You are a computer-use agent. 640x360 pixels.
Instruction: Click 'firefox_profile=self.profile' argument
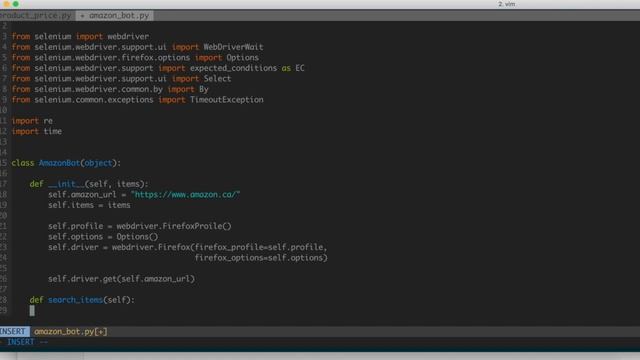[259, 247]
